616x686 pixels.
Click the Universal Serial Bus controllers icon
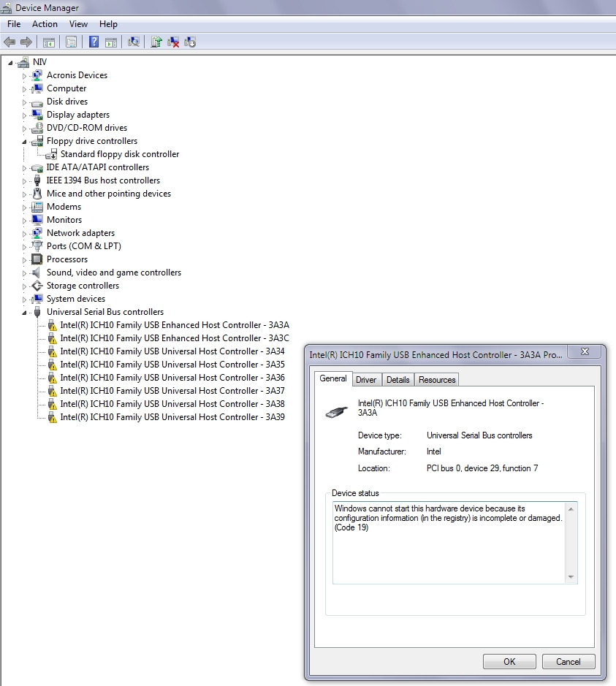[x=37, y=311]
